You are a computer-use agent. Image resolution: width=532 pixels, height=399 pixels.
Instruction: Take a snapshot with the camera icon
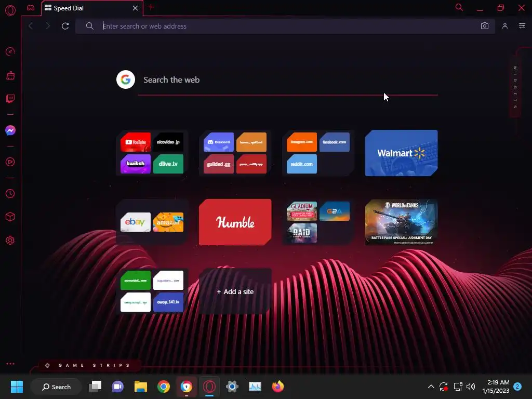(x=485, y=26)
